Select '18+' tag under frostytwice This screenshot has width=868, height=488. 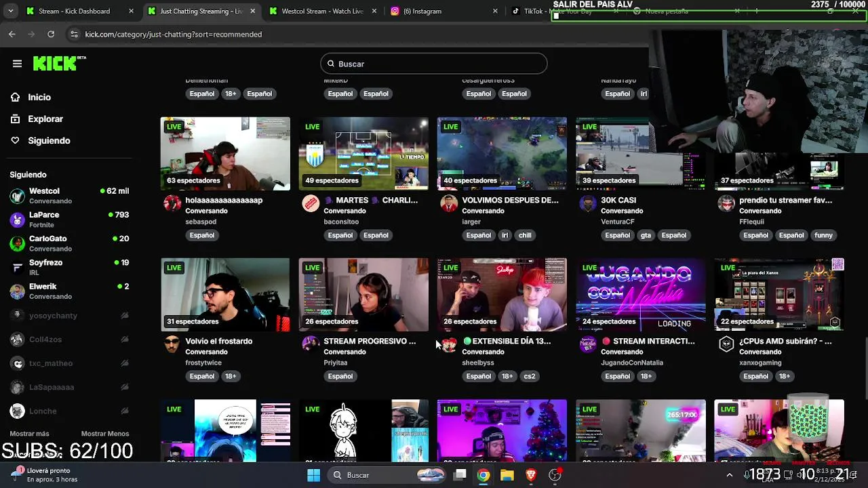pyautogui.click(x=231, y=376)
